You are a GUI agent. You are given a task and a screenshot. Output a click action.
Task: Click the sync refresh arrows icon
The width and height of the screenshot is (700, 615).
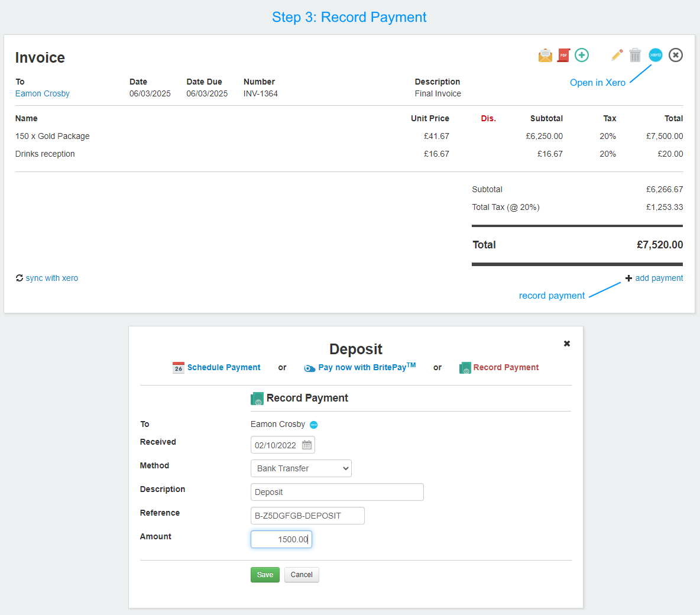[x=19, y=278]
